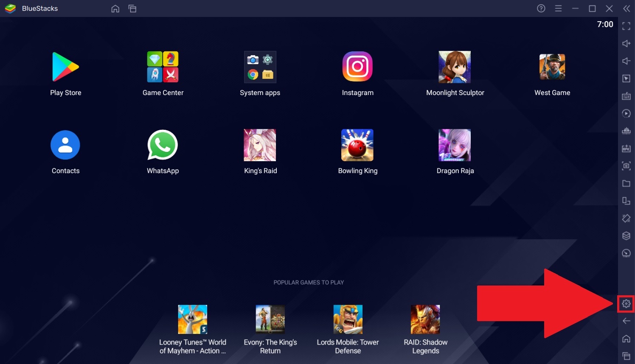
Task: Click the Play Store label
Action: click(x=66, y=92)
